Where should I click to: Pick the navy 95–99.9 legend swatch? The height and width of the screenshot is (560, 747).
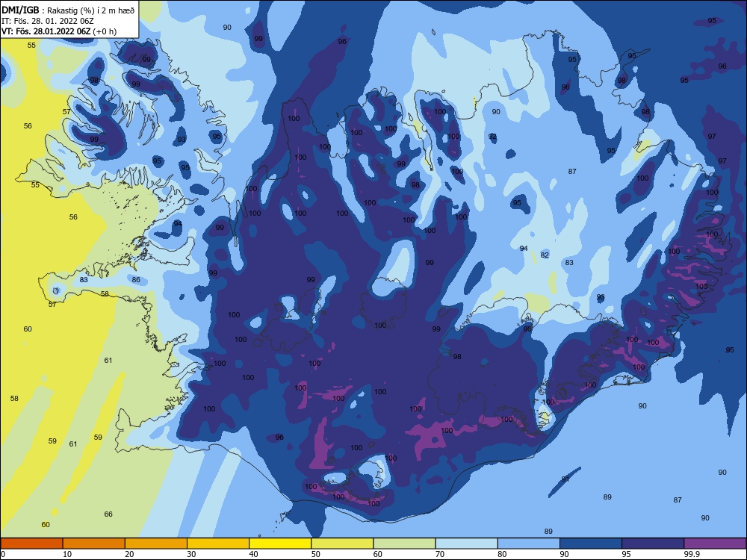(x=653, y=544)
